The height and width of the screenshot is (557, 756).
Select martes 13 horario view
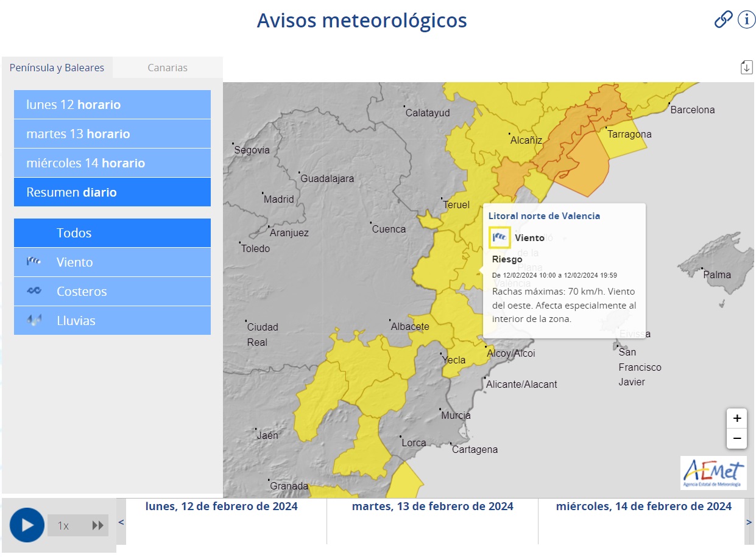tap(112, 134)
